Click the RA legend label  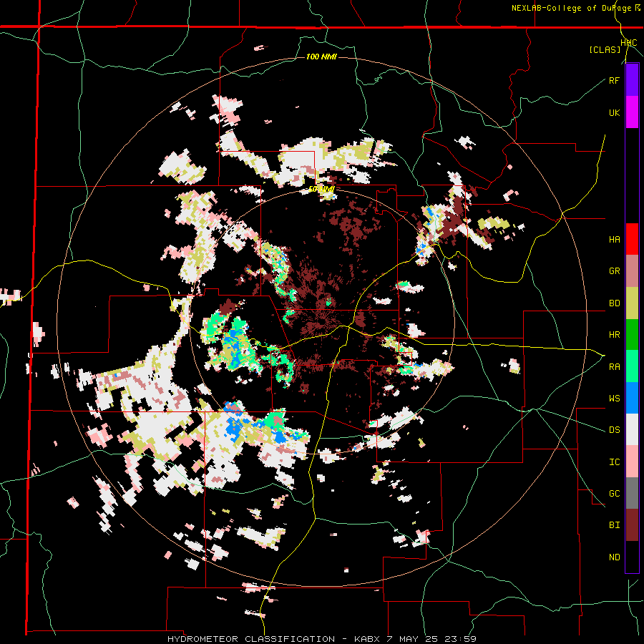click(x=615, y=367)
